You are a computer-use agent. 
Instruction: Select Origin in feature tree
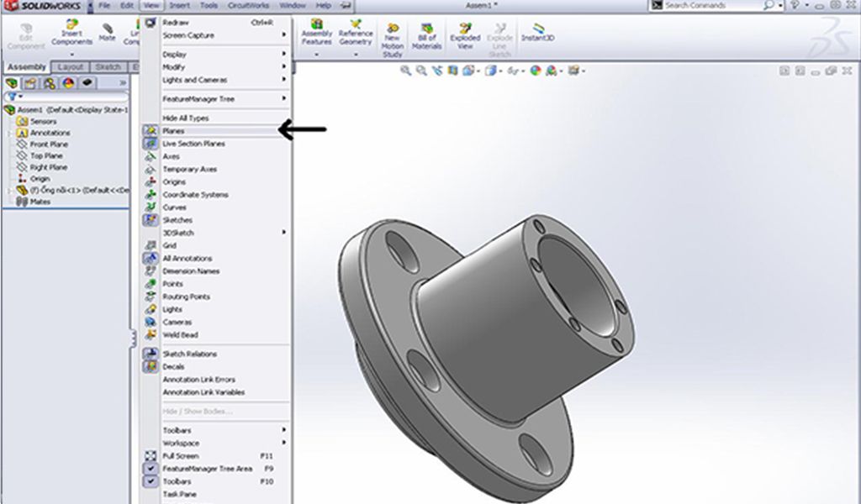(x=40, y=179)
